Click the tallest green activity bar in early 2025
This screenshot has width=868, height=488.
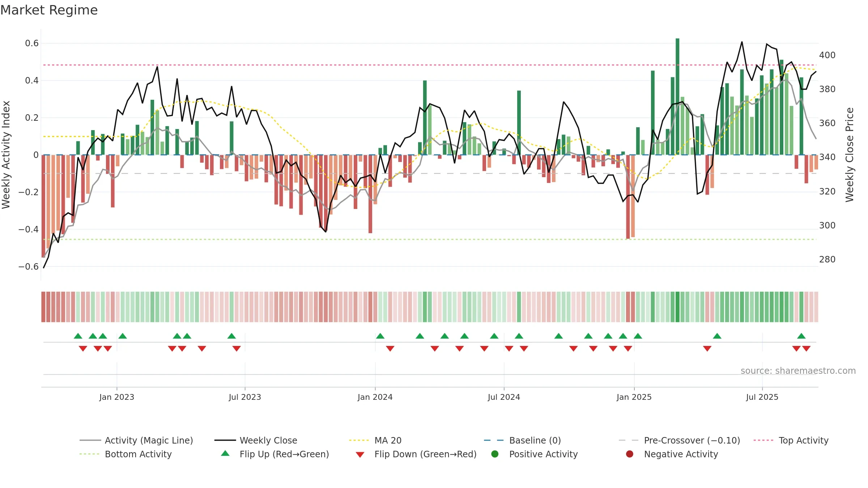coord(677,97)
